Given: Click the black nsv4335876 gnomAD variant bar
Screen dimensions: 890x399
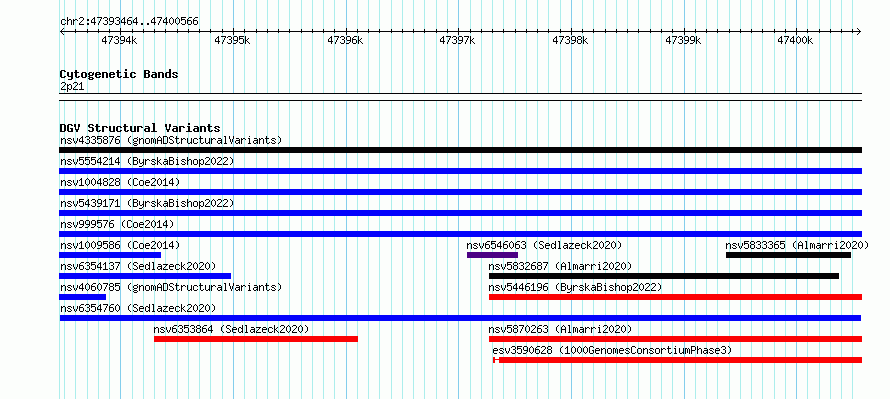Looking at the screenshot, I should pyautogui.click(x=460, y=150).
